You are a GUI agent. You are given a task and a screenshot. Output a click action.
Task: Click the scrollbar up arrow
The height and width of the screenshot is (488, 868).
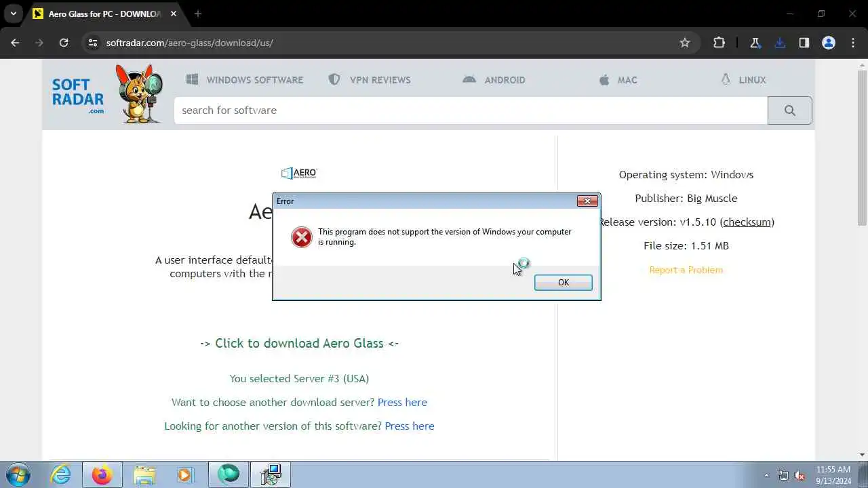[862, 64]
